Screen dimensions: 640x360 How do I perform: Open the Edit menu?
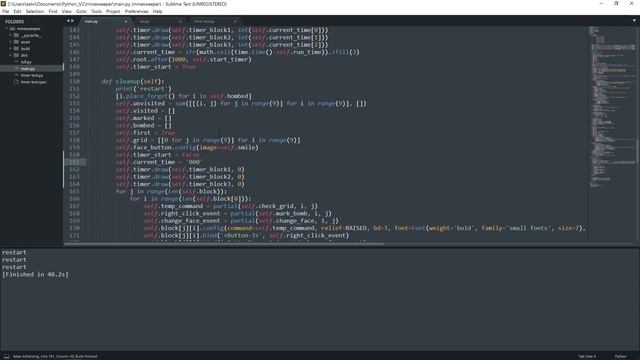click(x=17, y=11)
